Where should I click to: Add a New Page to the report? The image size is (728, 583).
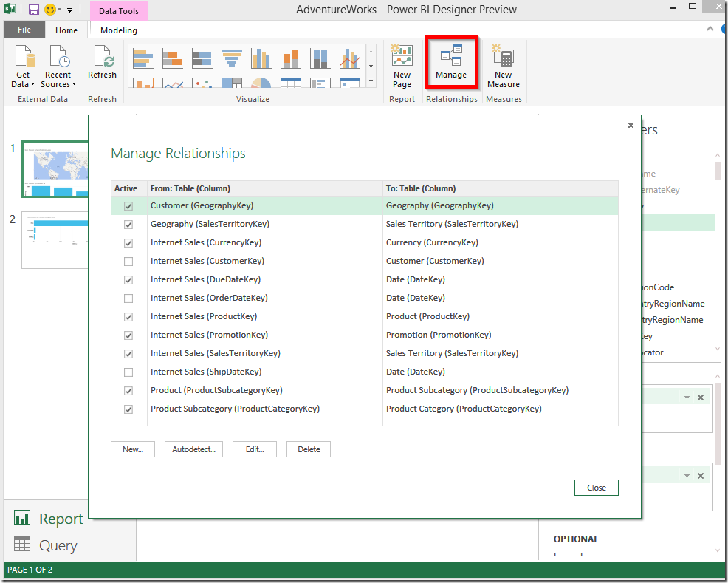402,67
